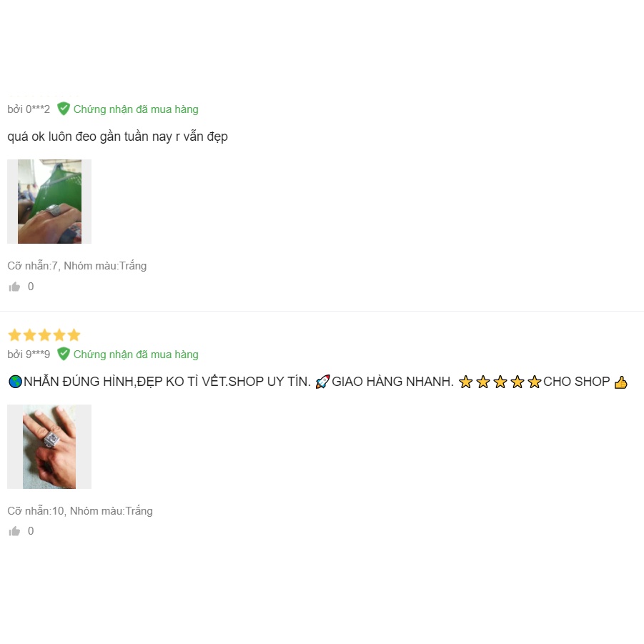Screen dimensions: 644x644
Task: Click 'Chứng nhận đã mua hàng' on second review
Action: pos(136,354)
